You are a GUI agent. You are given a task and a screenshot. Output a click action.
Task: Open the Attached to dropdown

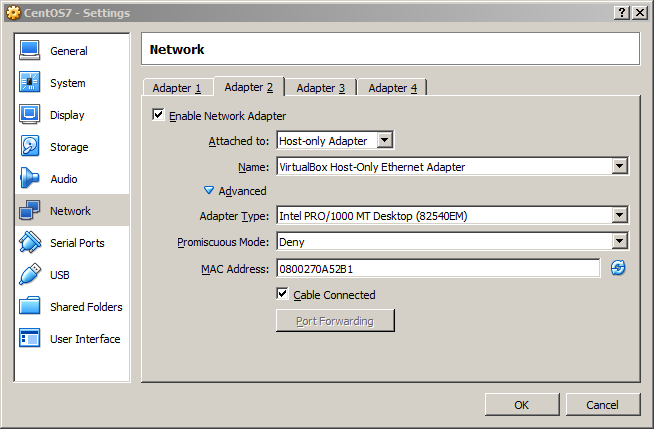pyautogui.click(x=335, y=140)
